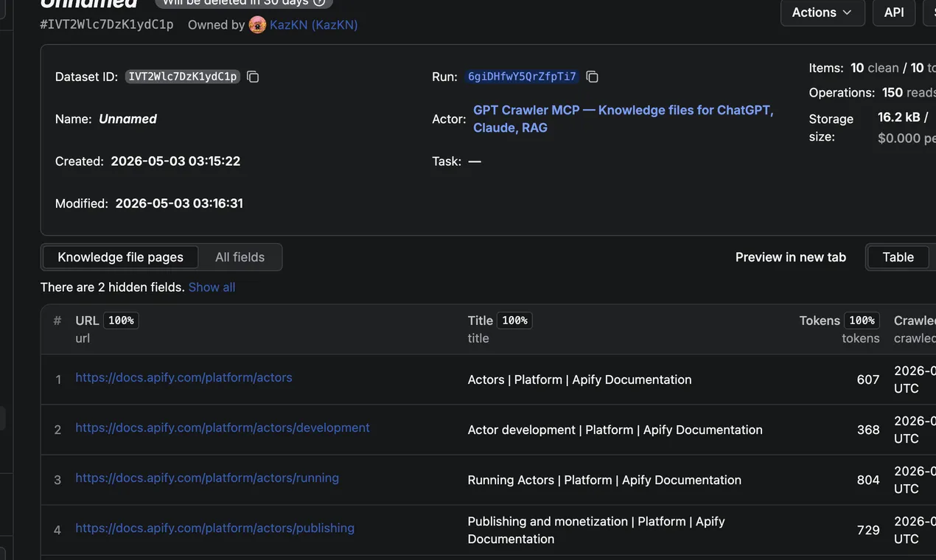
Task: Click token count 368
Action: pyautogui.click(x=868, y=430)
